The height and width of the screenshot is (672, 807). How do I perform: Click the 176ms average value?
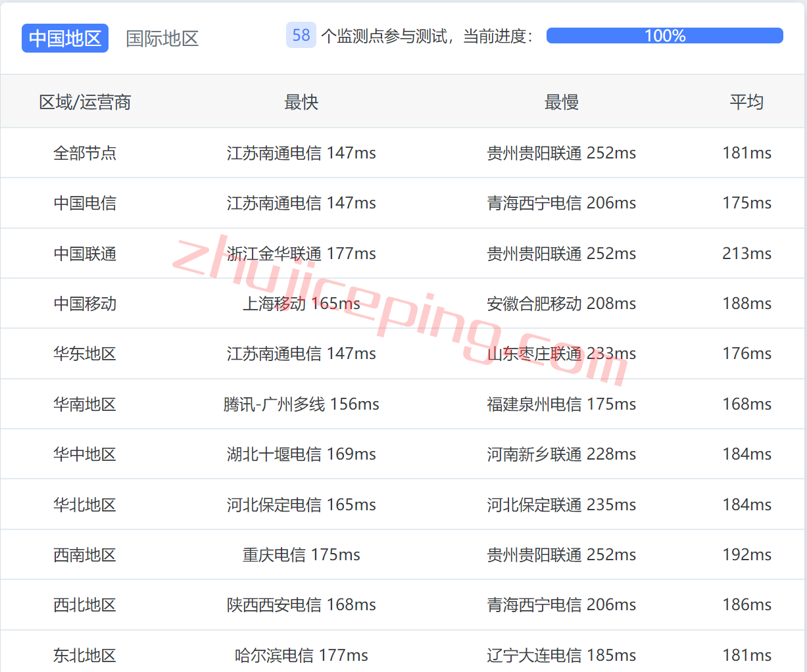[x=746, y=354]
